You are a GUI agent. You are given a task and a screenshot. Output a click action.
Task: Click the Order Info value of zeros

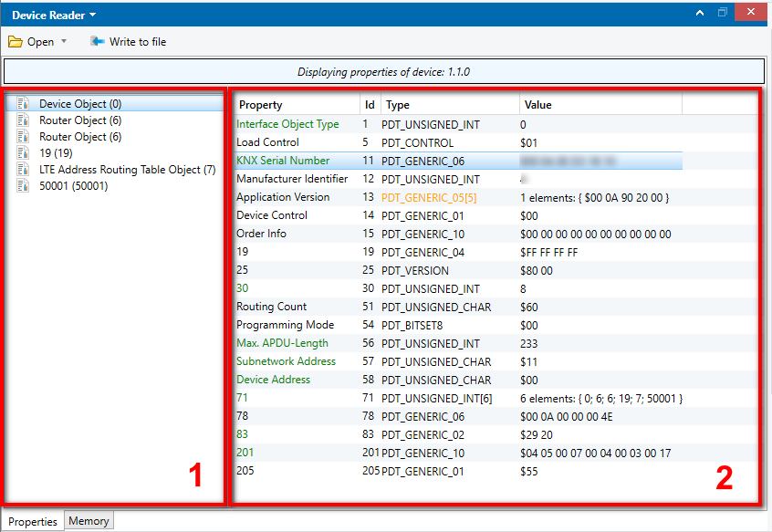596,235
